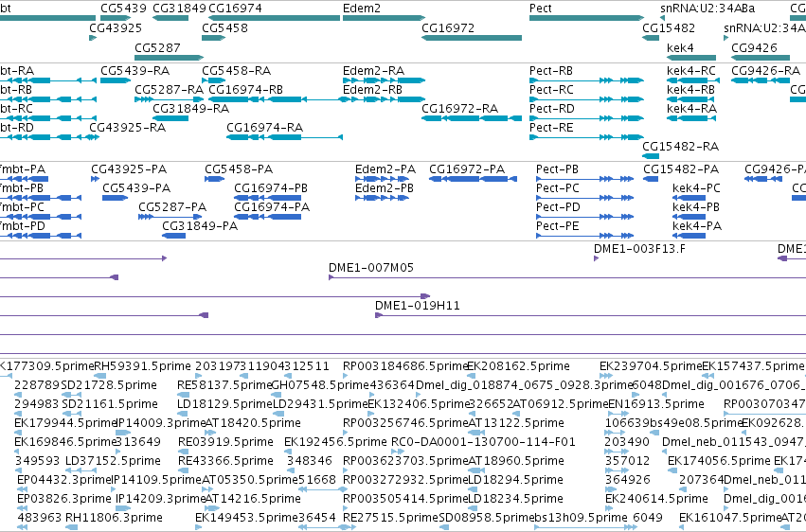Click the DME1-003F13.F BAC end

click(597, 258)
